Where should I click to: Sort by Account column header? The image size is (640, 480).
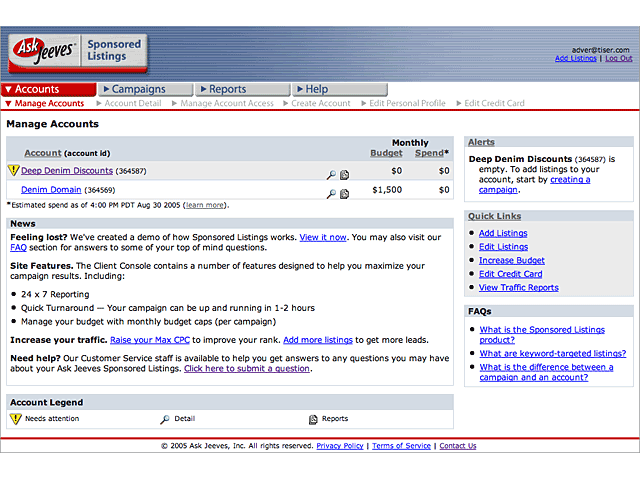pyautogui.click(x=42, y=153)
